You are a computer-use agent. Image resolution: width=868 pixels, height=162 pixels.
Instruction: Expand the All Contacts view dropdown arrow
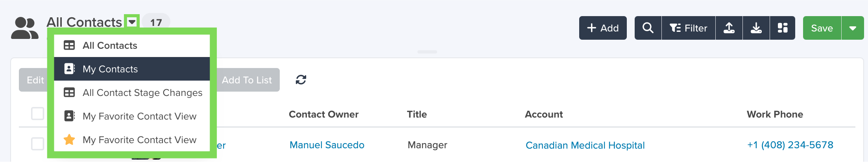132,22
